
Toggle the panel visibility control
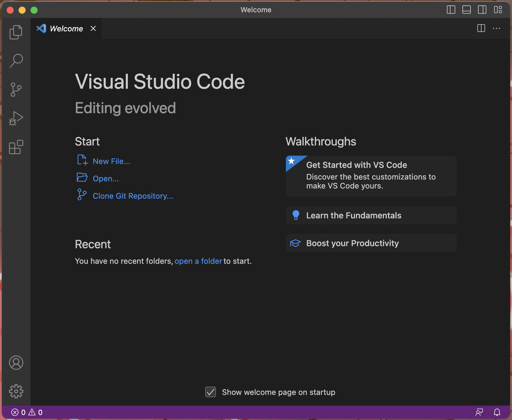point(466,10)
